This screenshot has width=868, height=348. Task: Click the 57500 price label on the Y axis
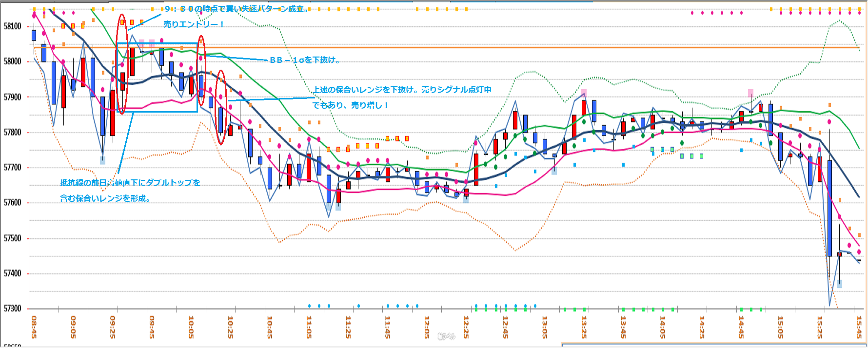tap(13, 238)
